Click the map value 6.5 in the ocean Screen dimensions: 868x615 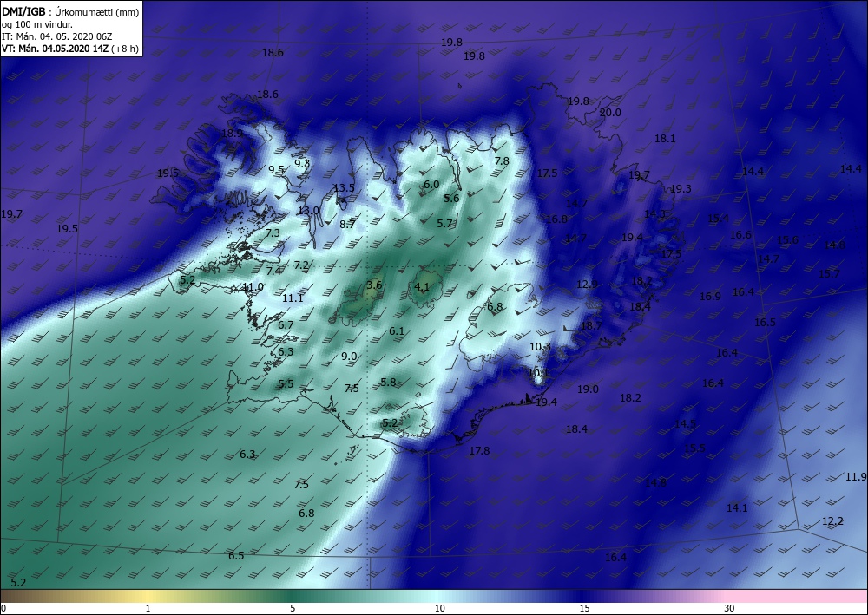click(x=236, y=555)
